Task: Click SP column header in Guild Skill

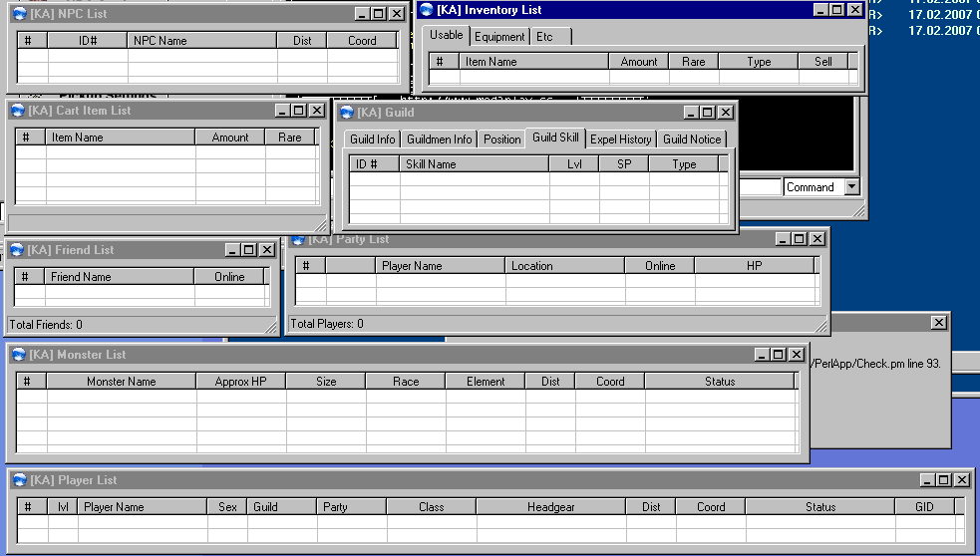Action: click(624, 164)
